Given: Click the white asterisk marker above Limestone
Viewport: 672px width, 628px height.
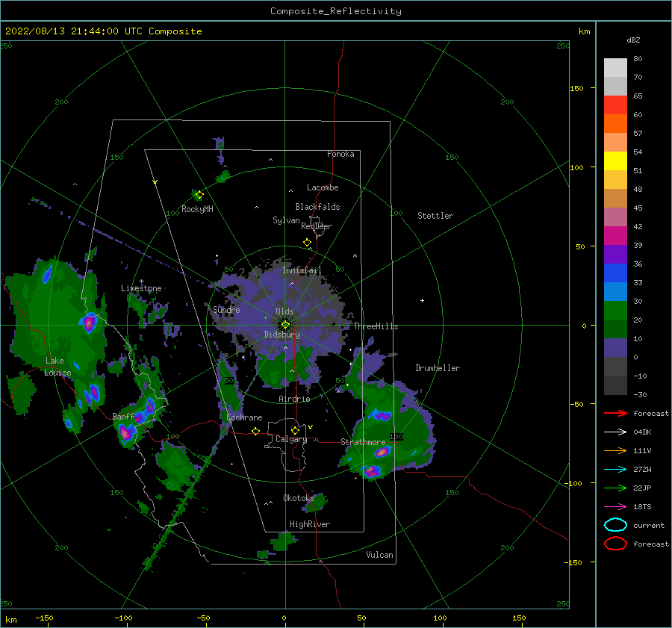Looking at the screenshot, I should (141, 282).
